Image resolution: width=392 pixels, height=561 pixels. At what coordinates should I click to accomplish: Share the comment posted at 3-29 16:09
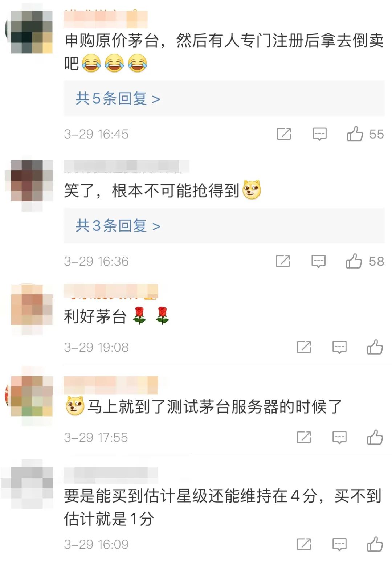pyautogui.click(x=304, y=544)
